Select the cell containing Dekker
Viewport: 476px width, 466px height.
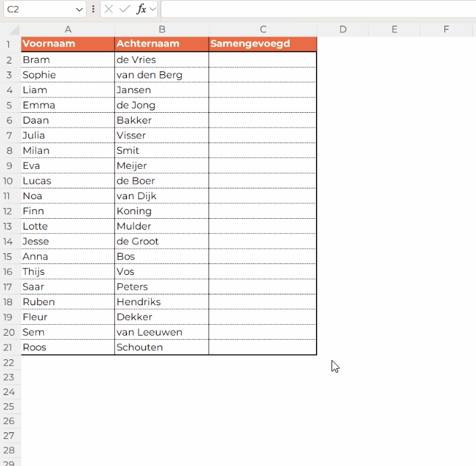[162, 317]
